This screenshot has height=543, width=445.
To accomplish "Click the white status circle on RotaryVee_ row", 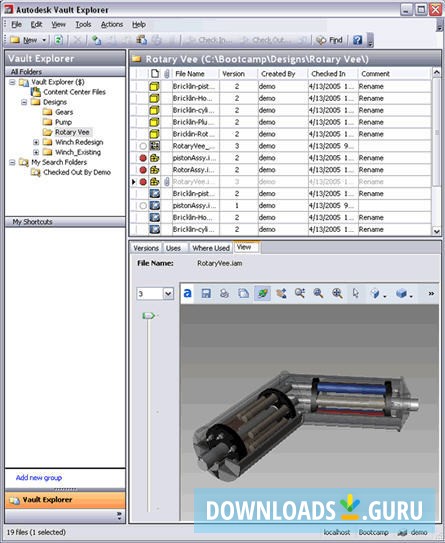I will 143,146.
